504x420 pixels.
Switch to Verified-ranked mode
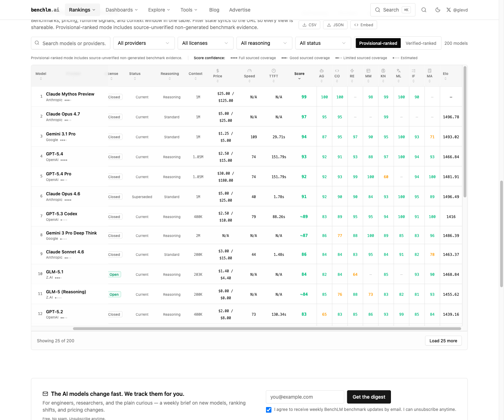click(421, 43)
